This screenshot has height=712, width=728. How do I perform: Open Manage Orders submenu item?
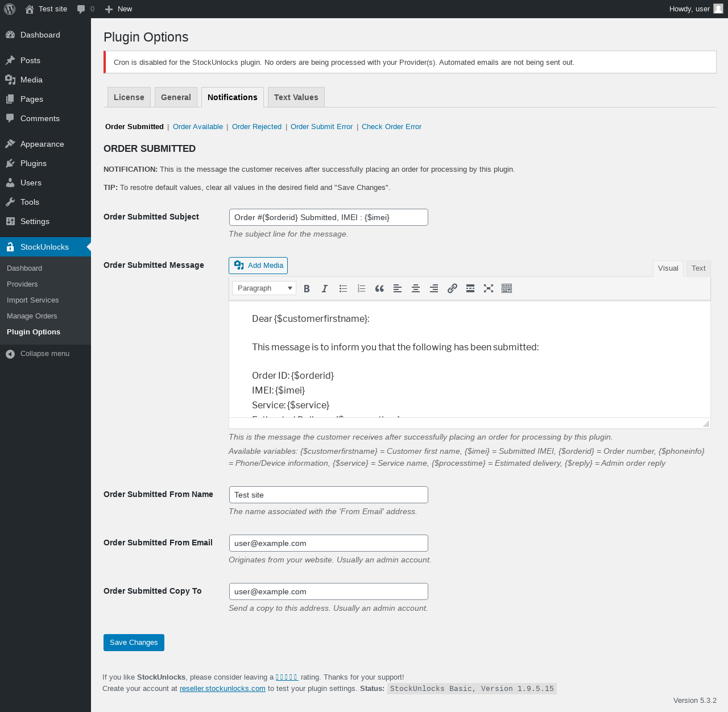pyautogui.click(x=32, y=316)
